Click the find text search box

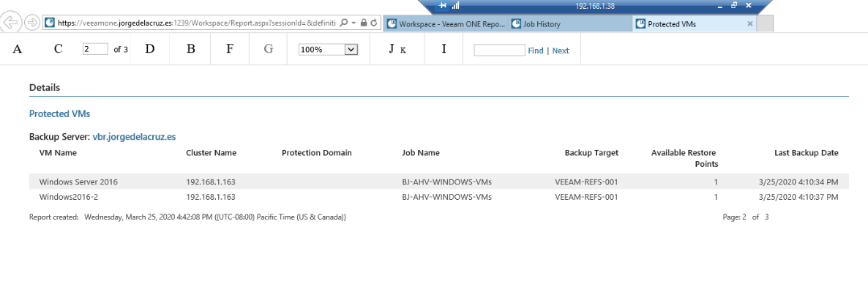(499, 50)
